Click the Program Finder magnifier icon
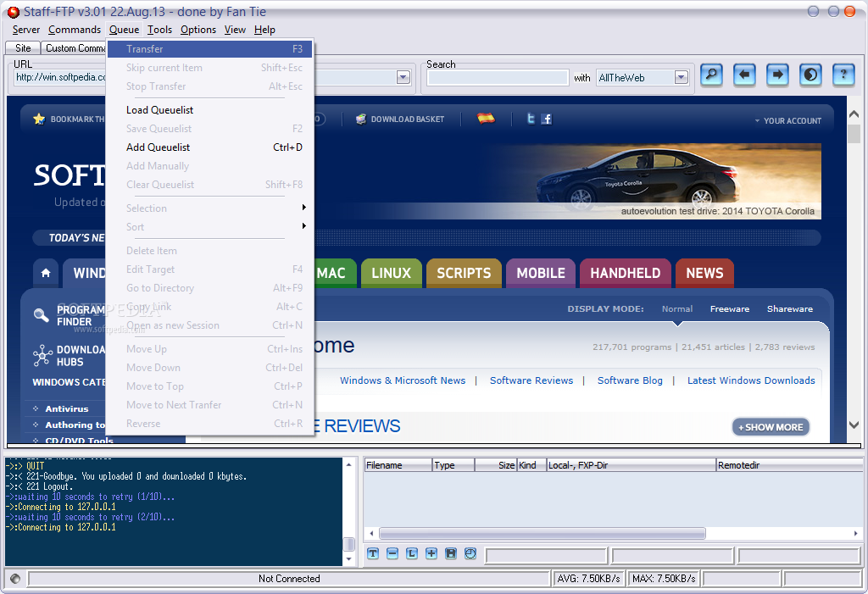 coord(41,315)
